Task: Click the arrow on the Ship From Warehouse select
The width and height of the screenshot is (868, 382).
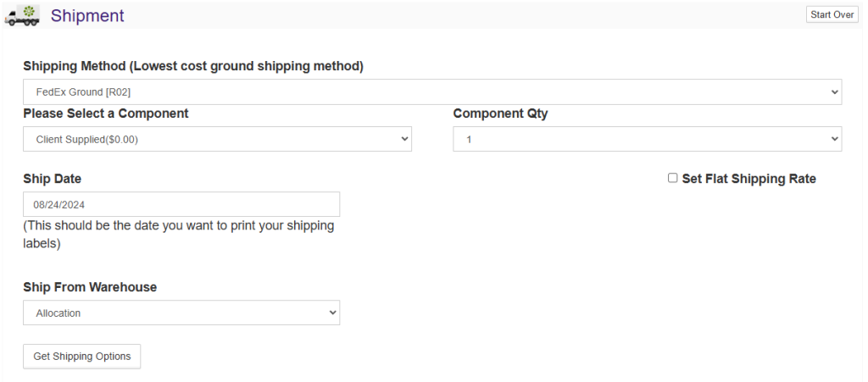Action: (332, 313)
